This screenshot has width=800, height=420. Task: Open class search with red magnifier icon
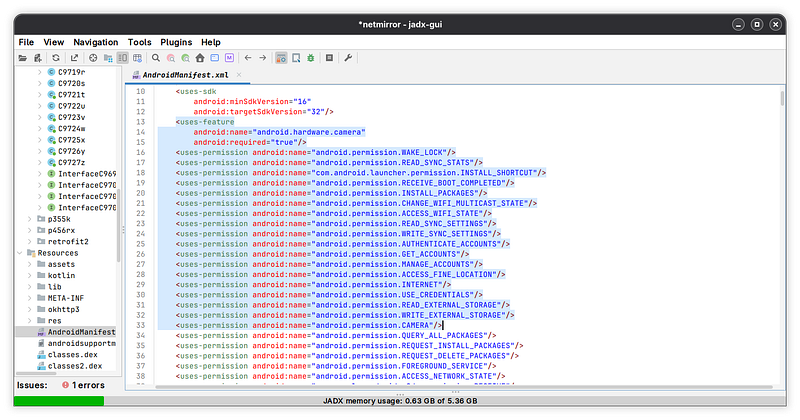tap(171, 58)
